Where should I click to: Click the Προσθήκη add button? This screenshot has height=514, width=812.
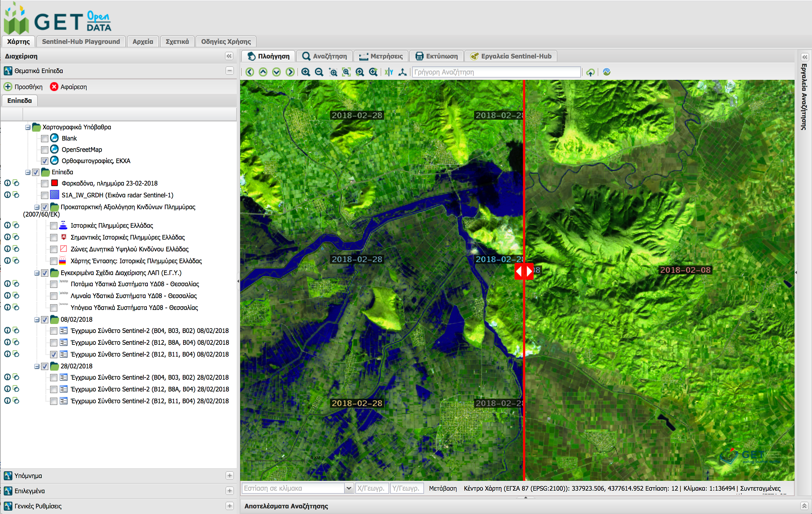tap(23, 87)
